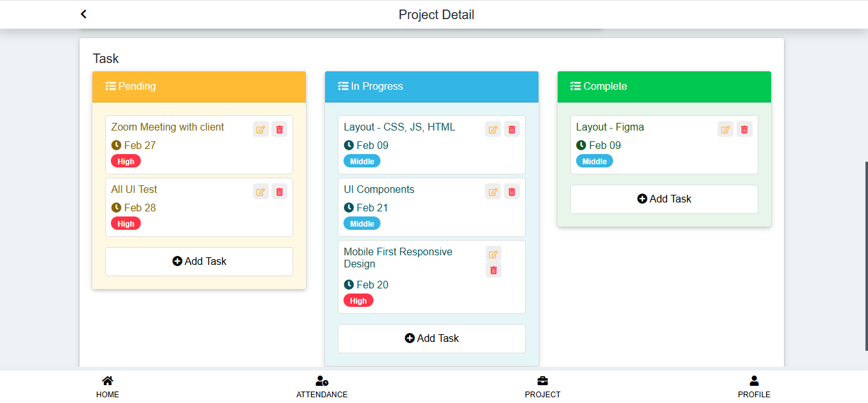The height and width of the screenshot is (403, 868).
Task: Edit the Zoom Meeting with client task
Action: click(261, 129)
